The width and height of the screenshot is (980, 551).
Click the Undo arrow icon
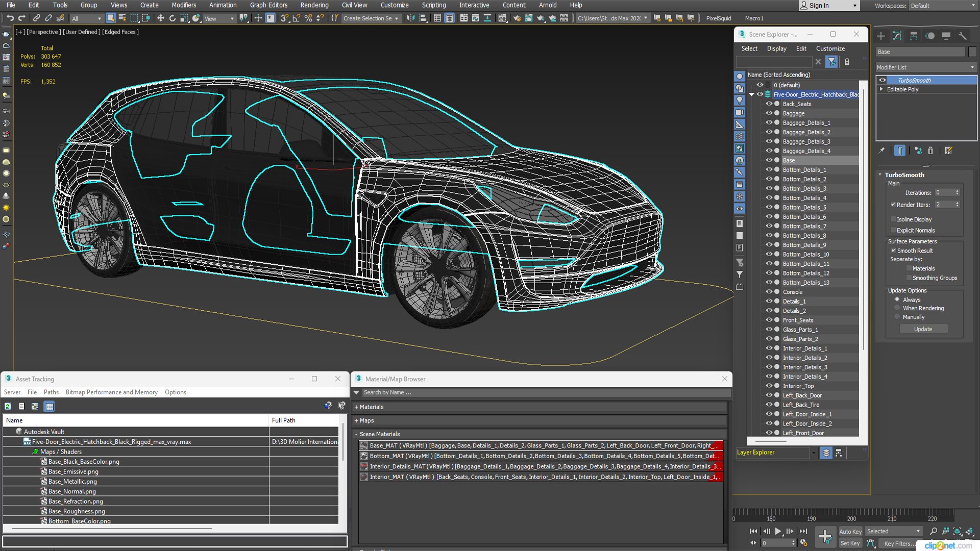point(10,18)
